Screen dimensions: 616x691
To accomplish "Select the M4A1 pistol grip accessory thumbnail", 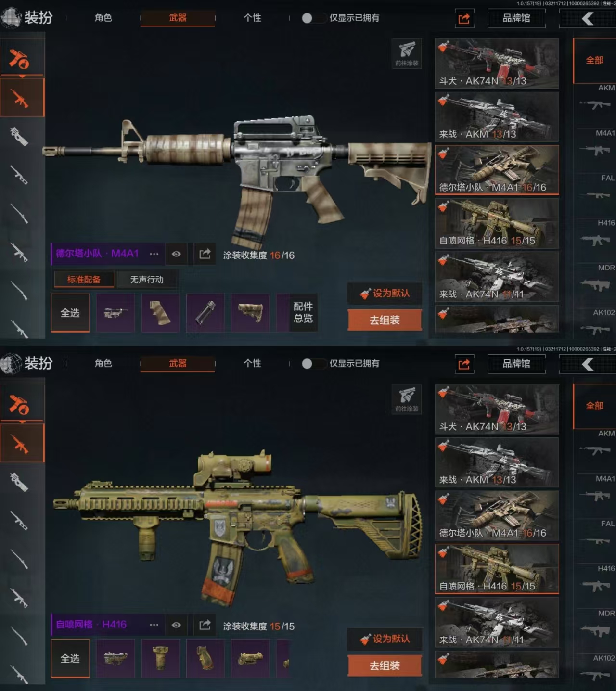I will click(160, 313).
